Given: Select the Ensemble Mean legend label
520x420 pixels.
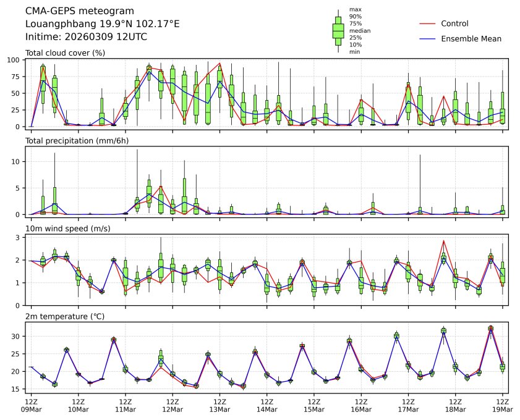Looking at the screenshot, I should 471,38.
